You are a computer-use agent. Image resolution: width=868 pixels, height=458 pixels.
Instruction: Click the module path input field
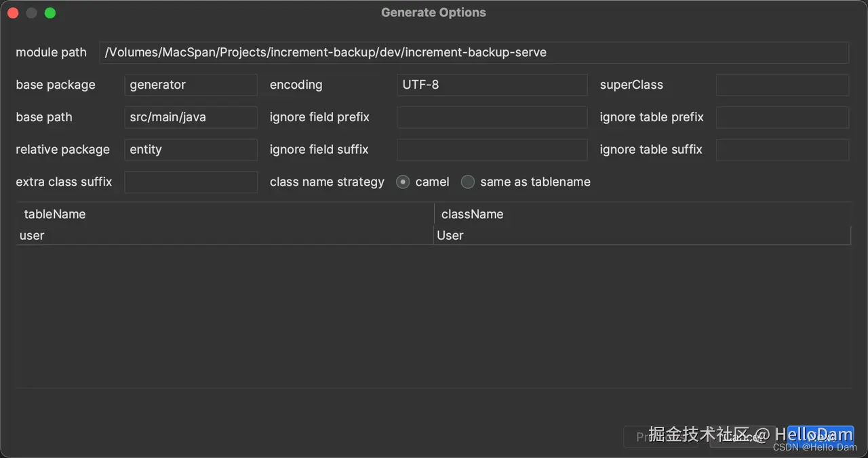pos(473,52)
